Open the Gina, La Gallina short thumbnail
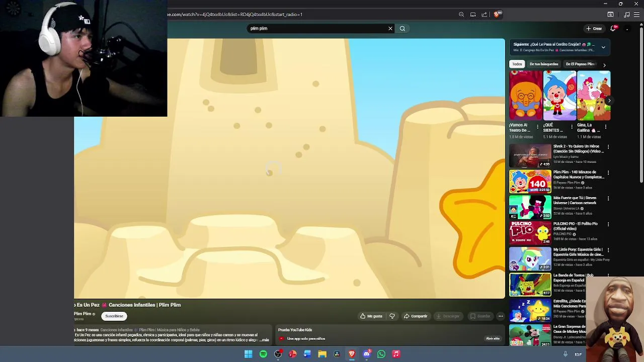The height and width of the screenshot is (362, 644). coord(594,96)
